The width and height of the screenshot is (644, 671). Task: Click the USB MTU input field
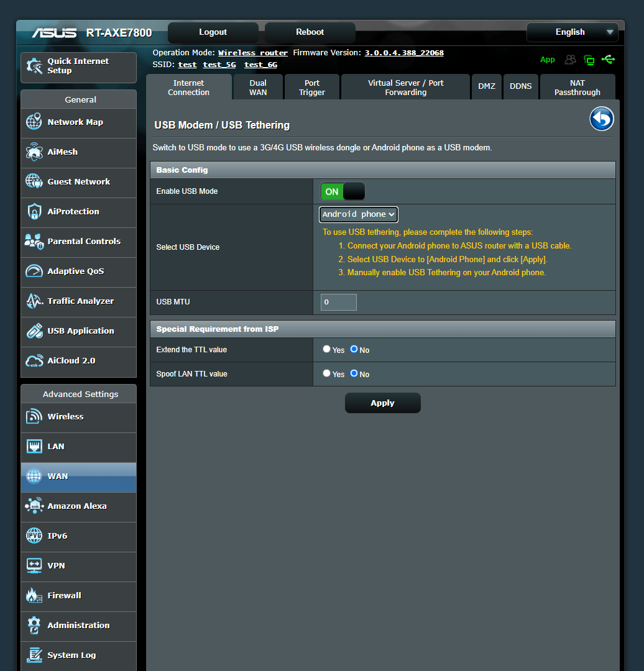point(338,302)
